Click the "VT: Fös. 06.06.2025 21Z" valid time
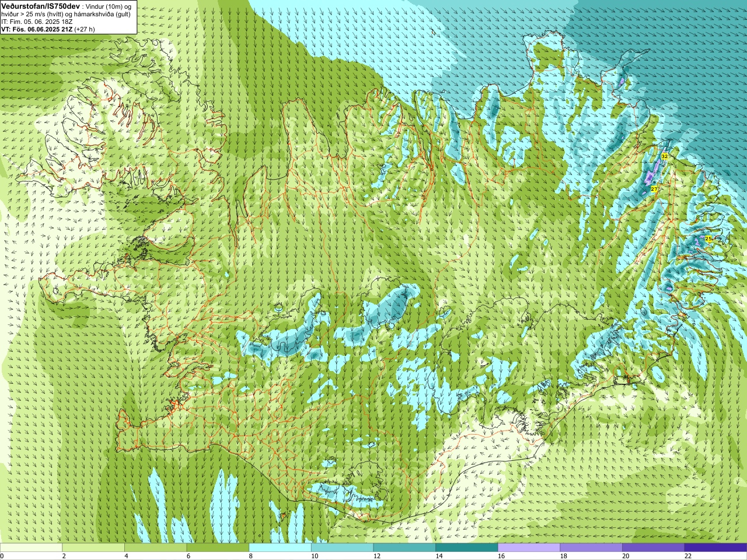747x560 pixels. [x=37, y=29]
